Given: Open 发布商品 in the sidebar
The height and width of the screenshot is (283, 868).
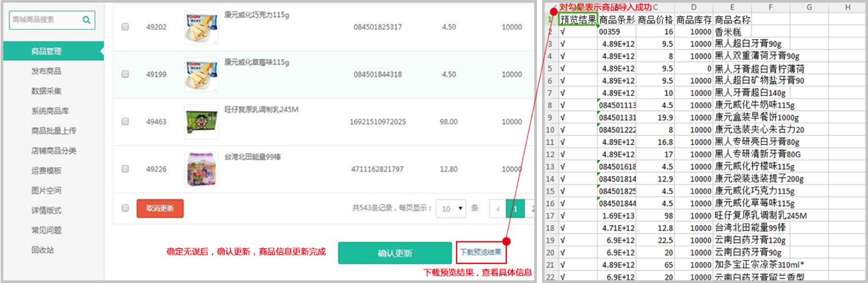Looking at the screenshot, I should 47,71.
